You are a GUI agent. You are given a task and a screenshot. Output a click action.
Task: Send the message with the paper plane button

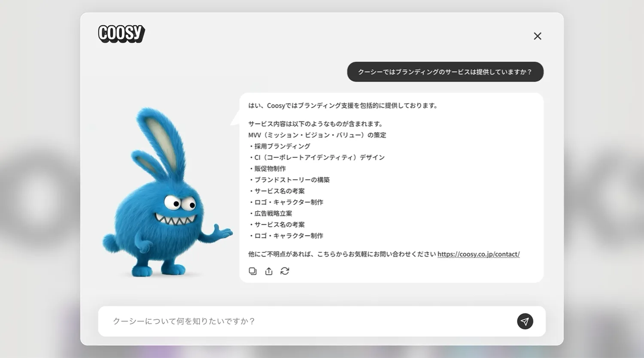click(525, 321)
